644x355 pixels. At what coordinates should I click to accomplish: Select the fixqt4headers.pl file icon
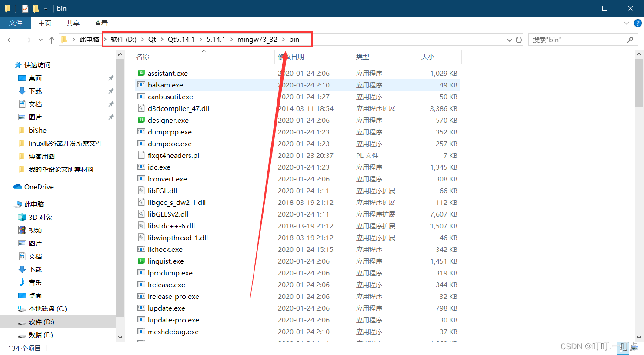[x=141, y=155]
